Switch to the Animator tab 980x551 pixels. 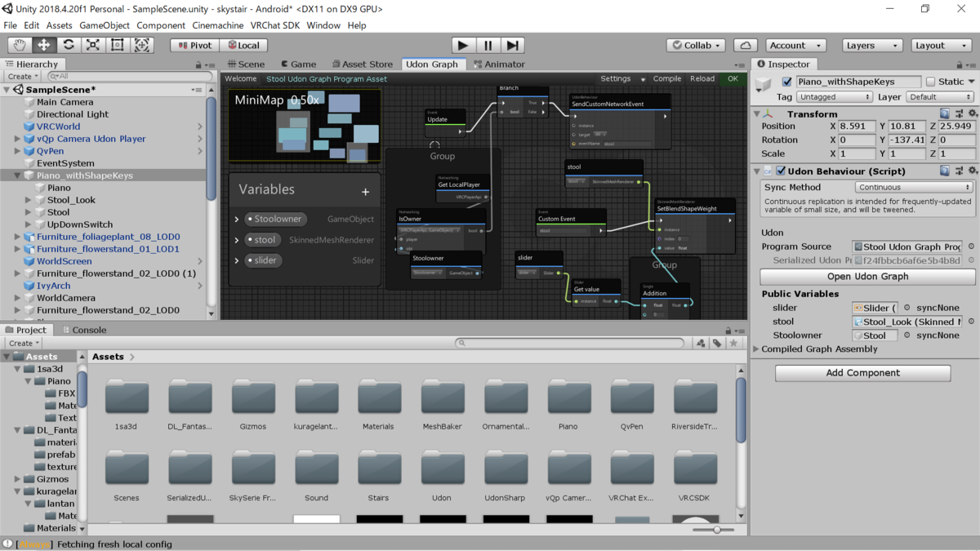coord(499,64)
